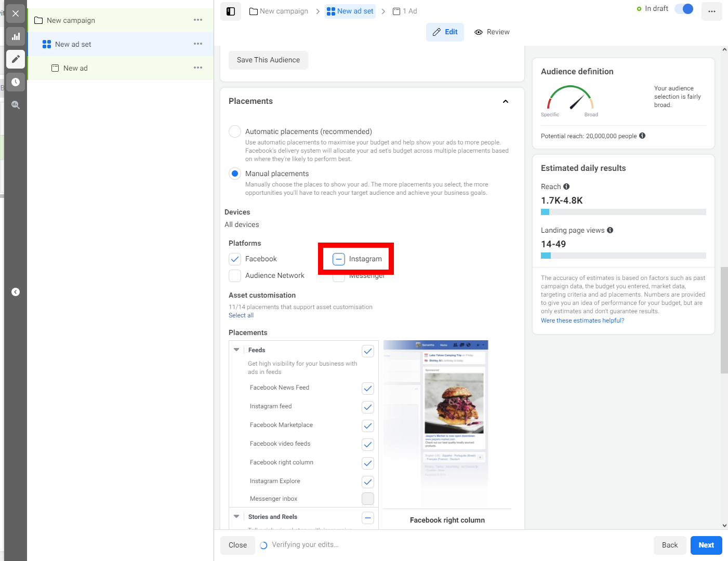Click the info icon beside Reach

point(566,186)
